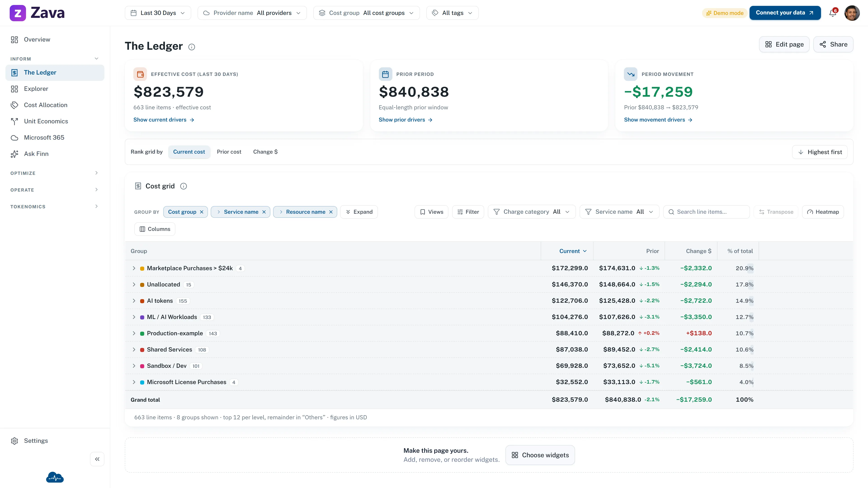Toggle Transpose grid

[776, 212]
